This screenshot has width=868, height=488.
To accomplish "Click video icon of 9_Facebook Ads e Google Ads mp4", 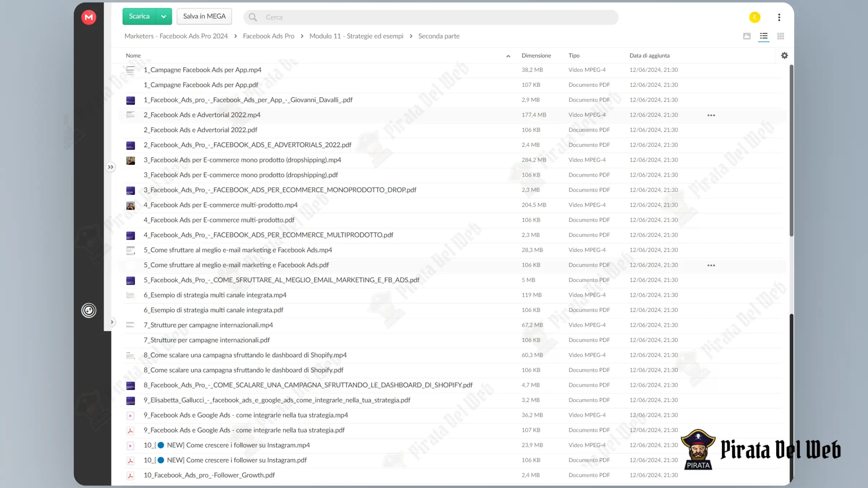I will coord(131,416).
